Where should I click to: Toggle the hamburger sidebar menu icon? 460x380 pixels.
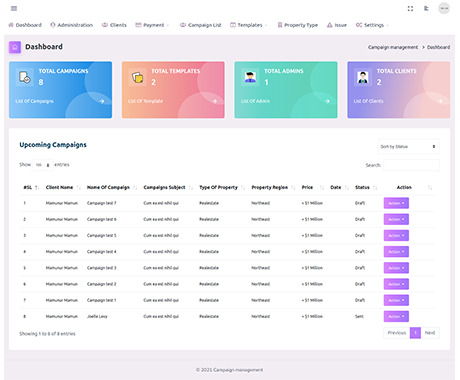tap(14, 8)
